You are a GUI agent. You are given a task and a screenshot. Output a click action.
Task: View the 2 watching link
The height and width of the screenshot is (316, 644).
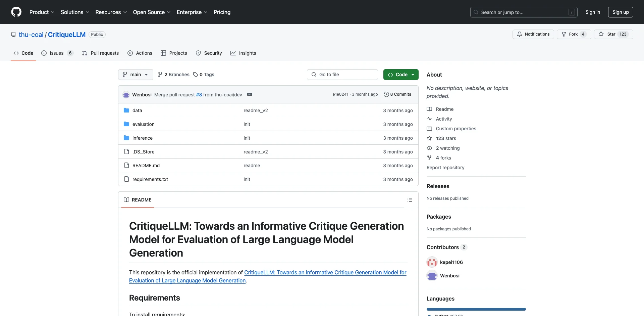(x=443, y=148)
